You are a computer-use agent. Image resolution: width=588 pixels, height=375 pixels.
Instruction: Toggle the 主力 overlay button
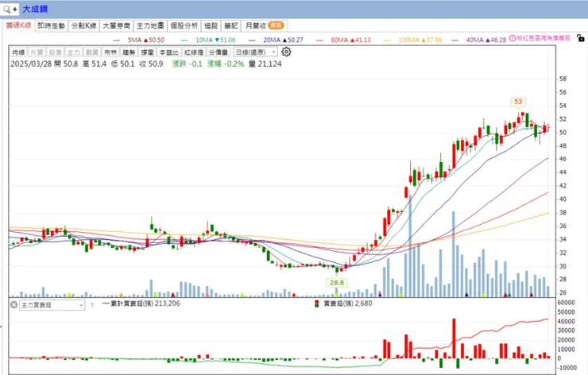coord(73,52)
